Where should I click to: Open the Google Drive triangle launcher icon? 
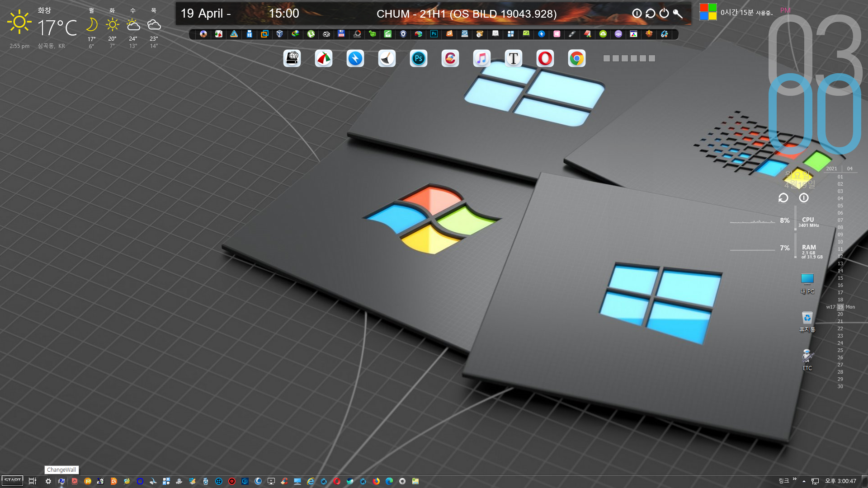[x=234, y=34]
